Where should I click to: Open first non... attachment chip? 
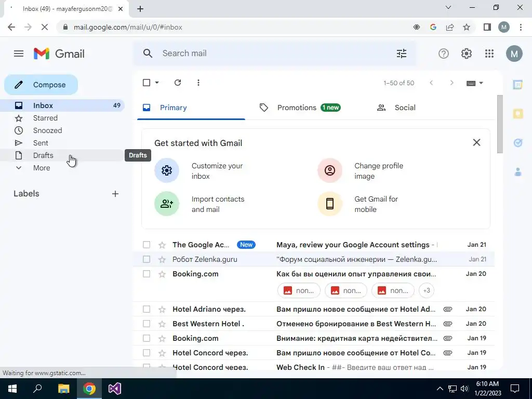click(x=299, y=290)
